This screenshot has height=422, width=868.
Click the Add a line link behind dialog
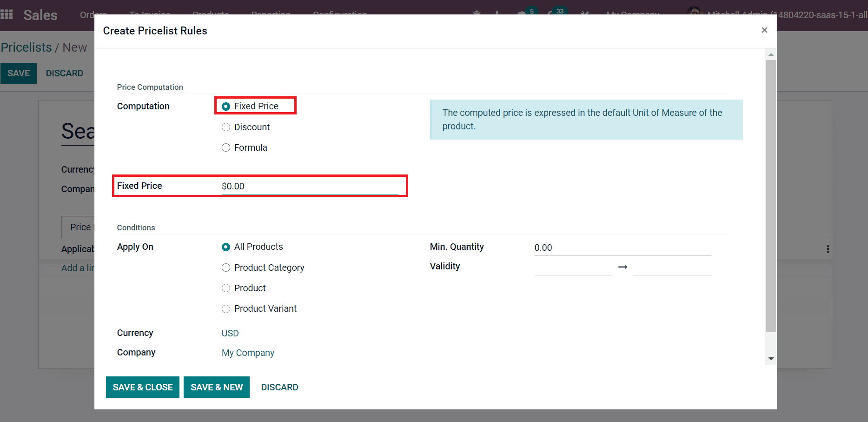click(78, 268)
